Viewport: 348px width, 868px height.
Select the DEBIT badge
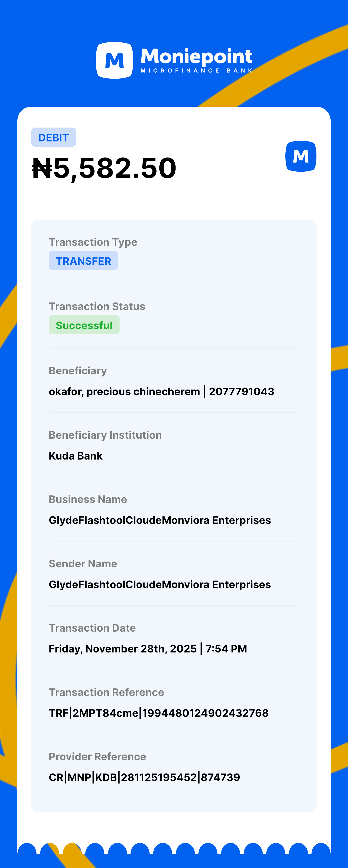54,138
